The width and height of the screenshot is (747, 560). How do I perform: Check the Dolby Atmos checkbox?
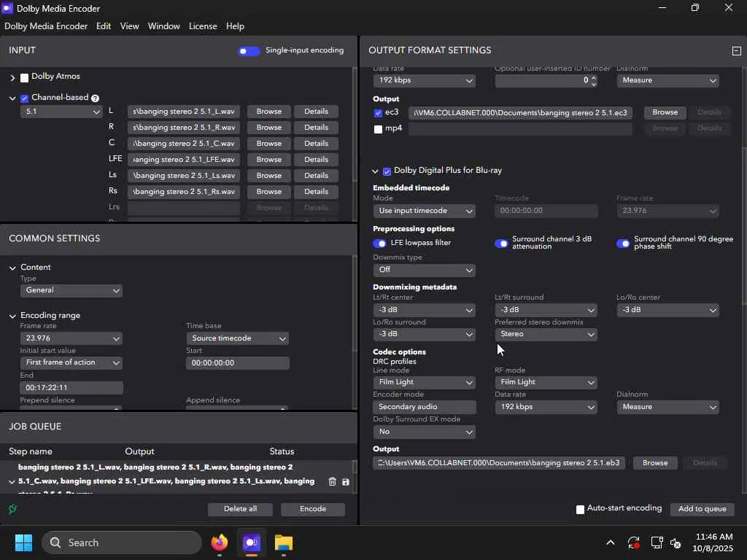tap(24, 77)
